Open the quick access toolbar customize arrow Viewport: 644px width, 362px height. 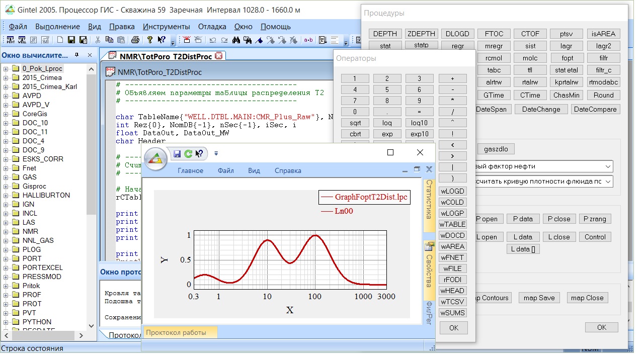point(216,154)
